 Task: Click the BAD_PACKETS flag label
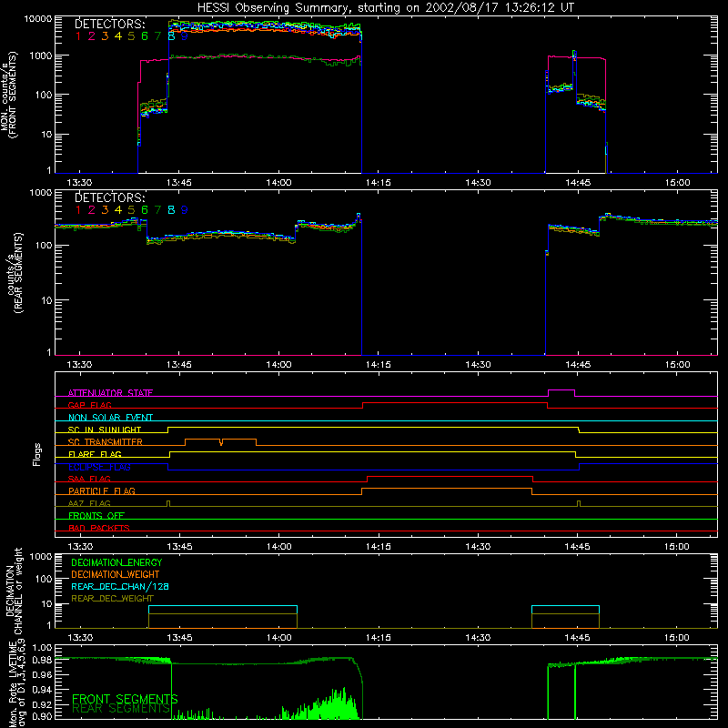pos(99,528)
